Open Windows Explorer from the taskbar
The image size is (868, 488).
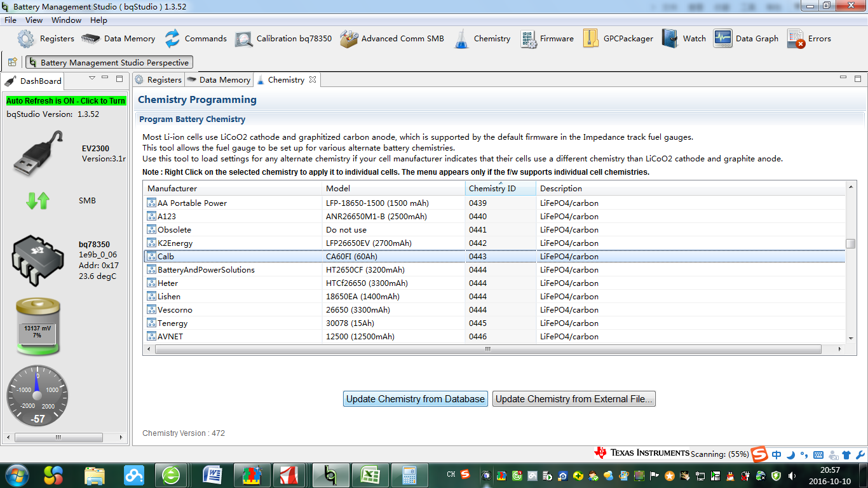pyautogui.click(x=95, y=475)
